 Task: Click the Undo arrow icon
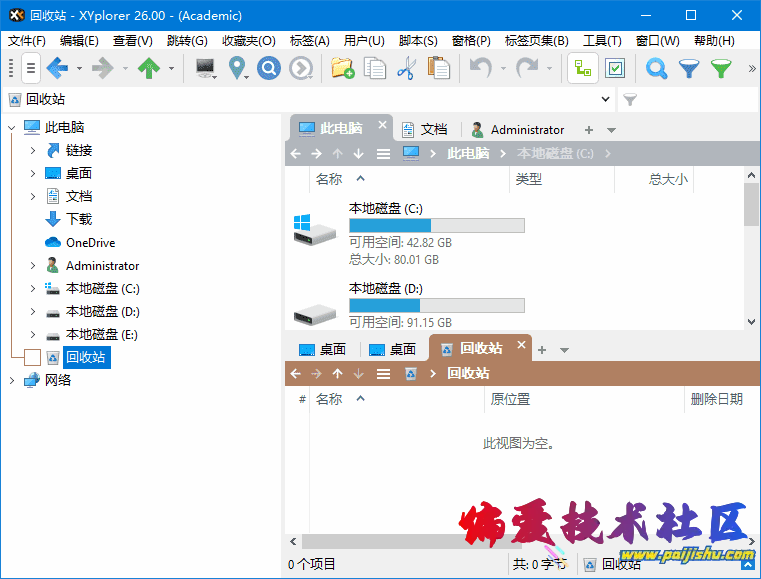click(x=480, y=68)
